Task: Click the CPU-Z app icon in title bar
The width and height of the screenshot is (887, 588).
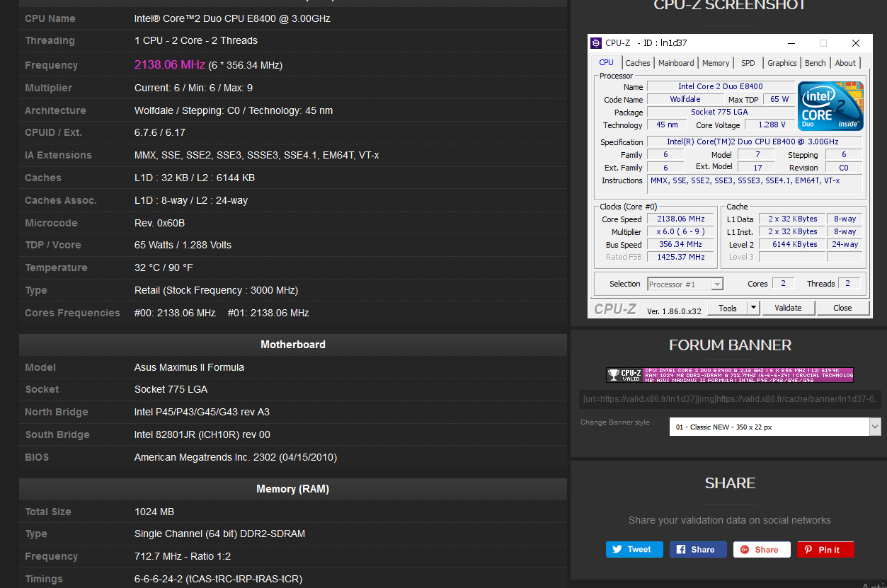Action: point(596,43)
